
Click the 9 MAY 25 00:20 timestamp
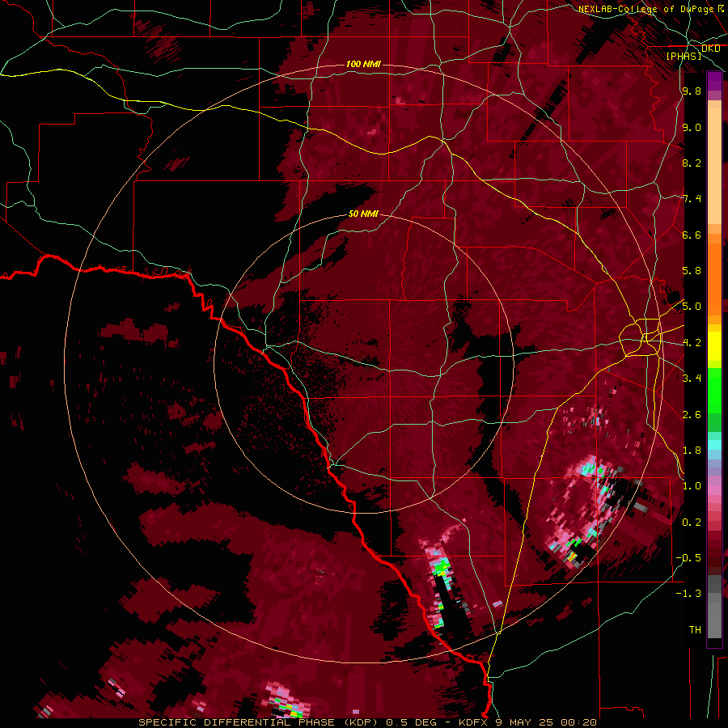pyautogui.click(x=545, y=722)
